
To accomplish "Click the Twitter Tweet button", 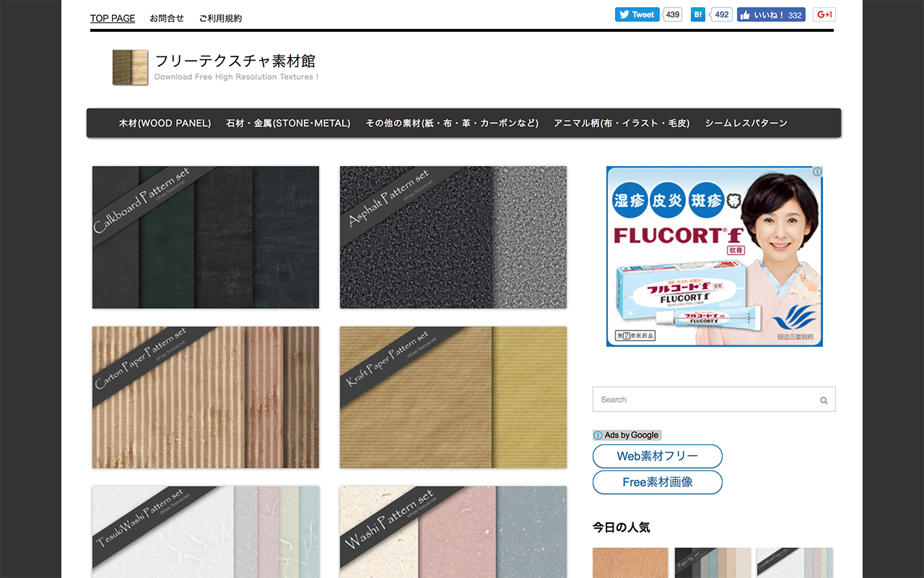I will tap(637, 14).
